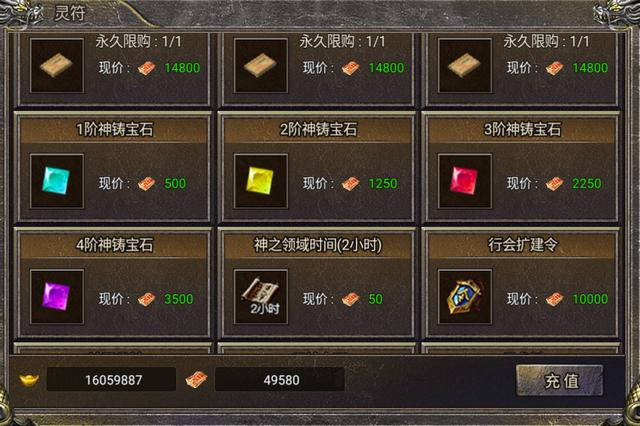Select the cyan 1阶神铸宝石 gem icon
The width and height of the screenshot is (640, 426).
point(57,181)
